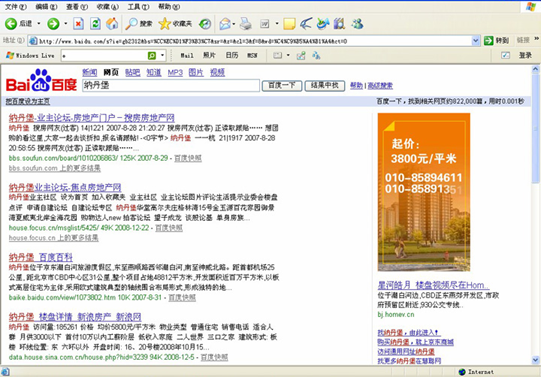This screenshot has width=541, height=377.
Task: Click the 结果中找 button
Action: (325, 86)
